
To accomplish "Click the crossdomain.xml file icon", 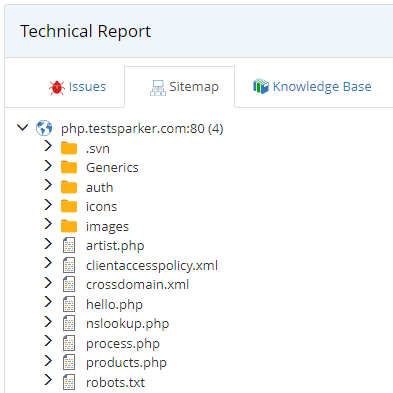I will pyautogui.click(x=69, y=285).
